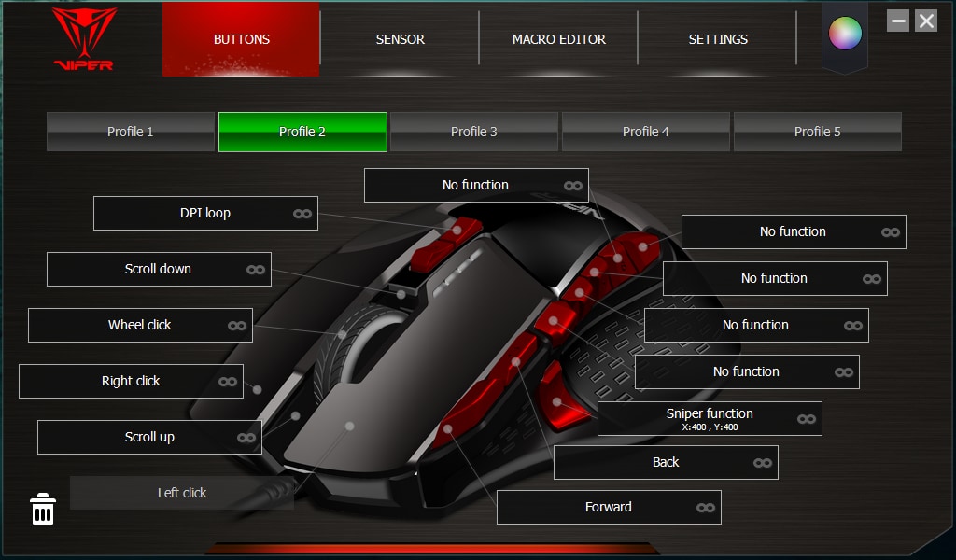Open the SETTINGS tab

[x=718, y=39]
